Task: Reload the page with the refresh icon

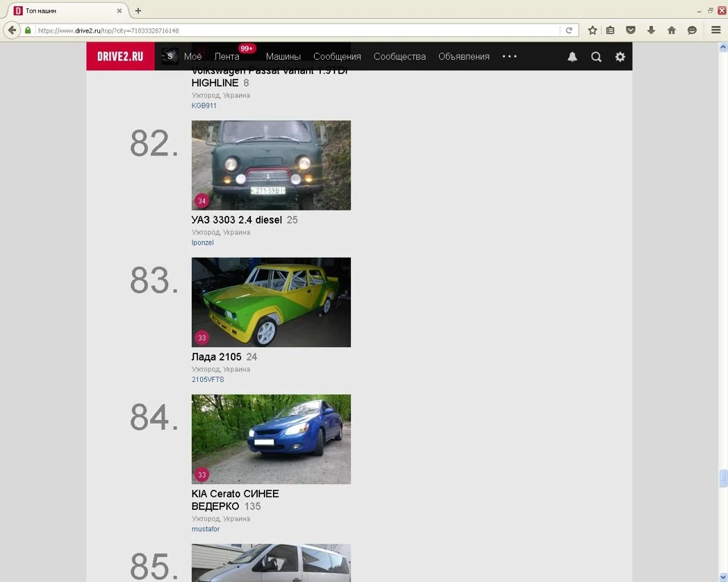Action: pos(569,30)
